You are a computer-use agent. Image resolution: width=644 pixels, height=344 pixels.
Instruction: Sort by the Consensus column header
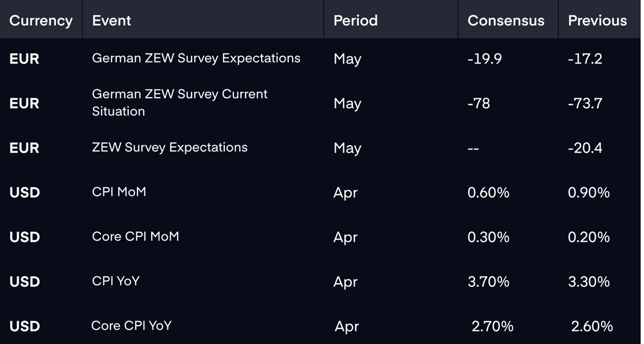point(505,21)
